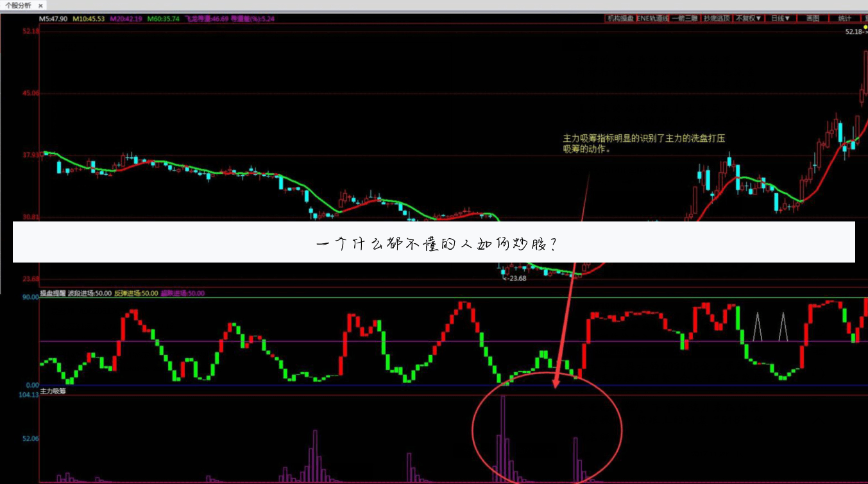Image resolution: width=868 pixels, height=484 pixels.
Task: Select the M5:47.90 moving average label
Action: click(54, 19)
